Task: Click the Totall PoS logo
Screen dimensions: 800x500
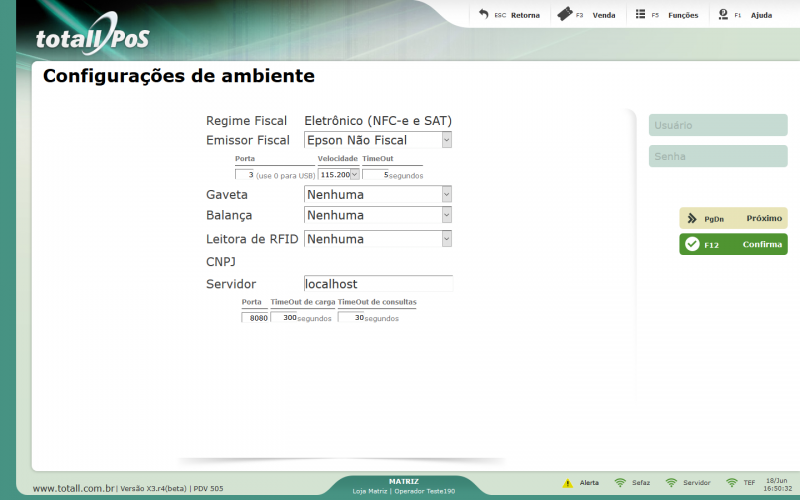Action: (x=92, y=35)
